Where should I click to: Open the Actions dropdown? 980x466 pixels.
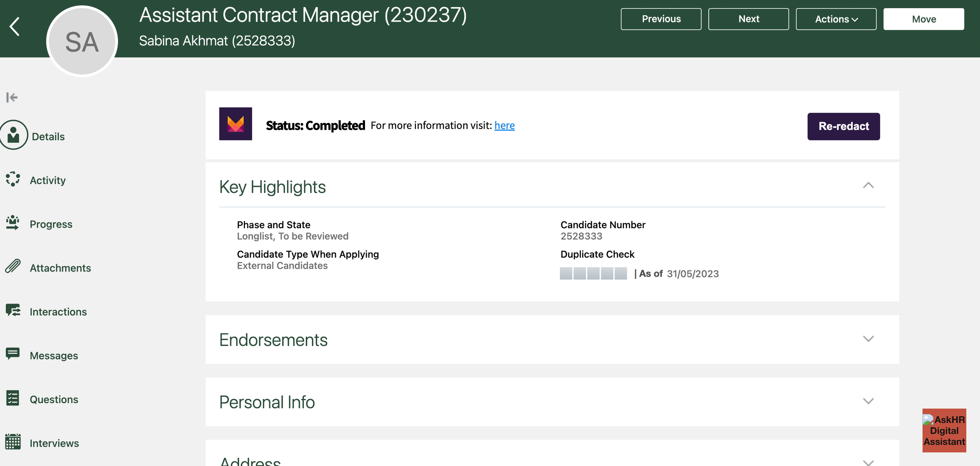[836, 18]
